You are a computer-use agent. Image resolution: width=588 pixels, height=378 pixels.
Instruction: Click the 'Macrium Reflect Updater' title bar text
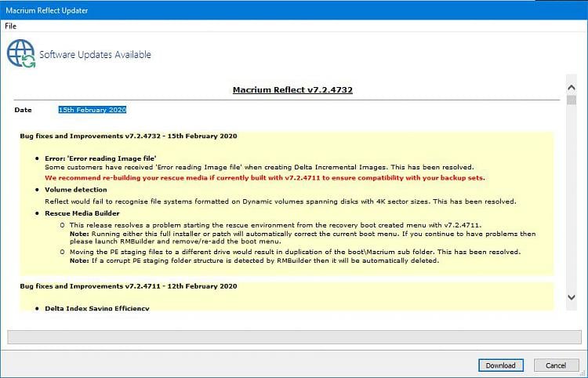pos(47,10)
